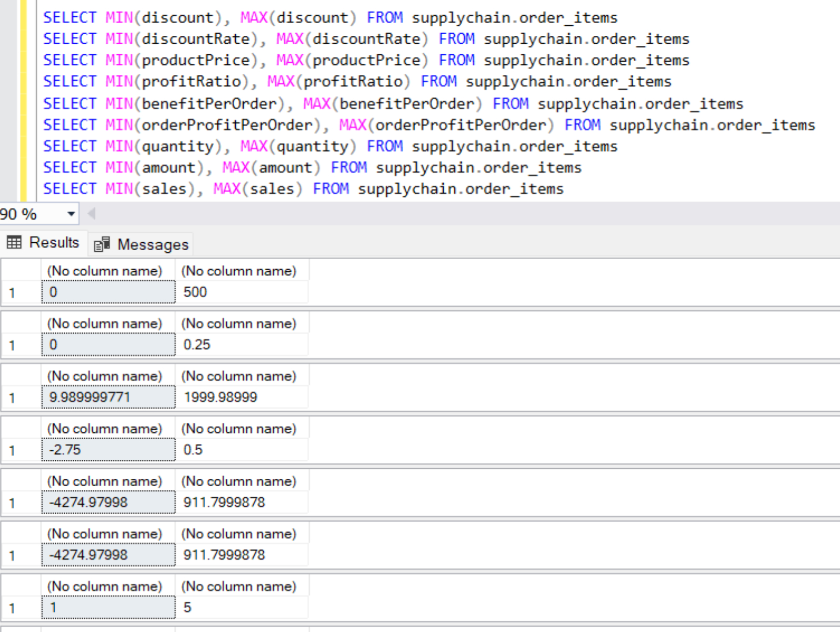Click the 9.989999771 result cell
Viewport: 840px width, 632px height.
[108, 397]
